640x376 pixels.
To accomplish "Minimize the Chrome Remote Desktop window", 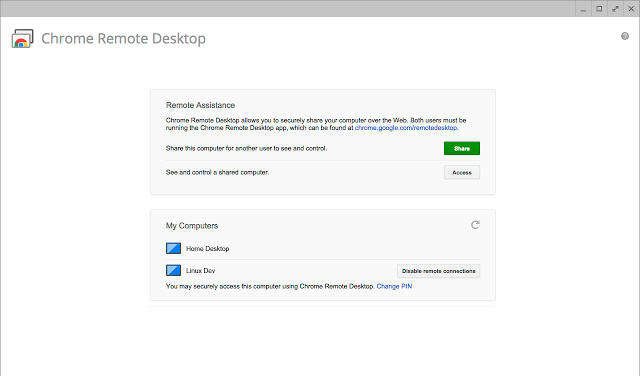I will (583, 9).
